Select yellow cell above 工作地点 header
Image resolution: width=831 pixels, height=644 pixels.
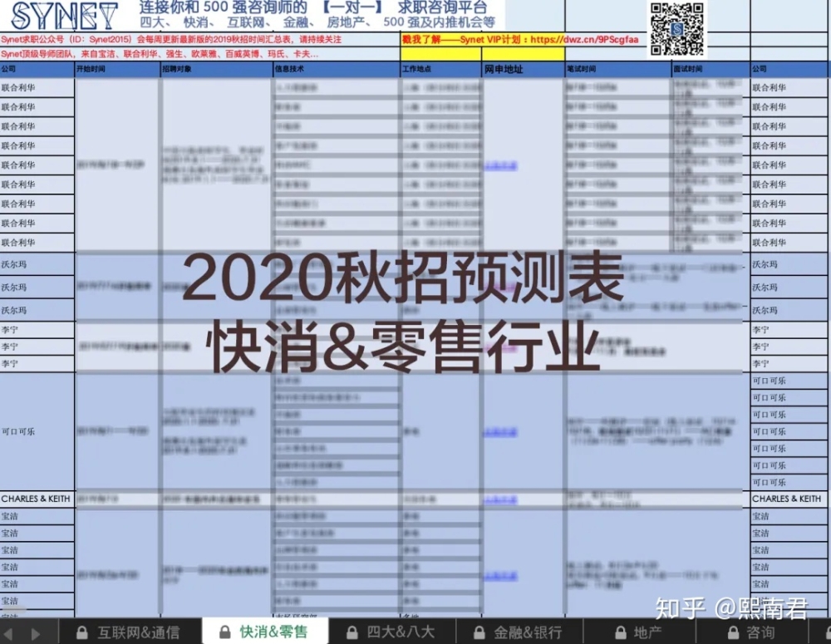coord(441,53)
